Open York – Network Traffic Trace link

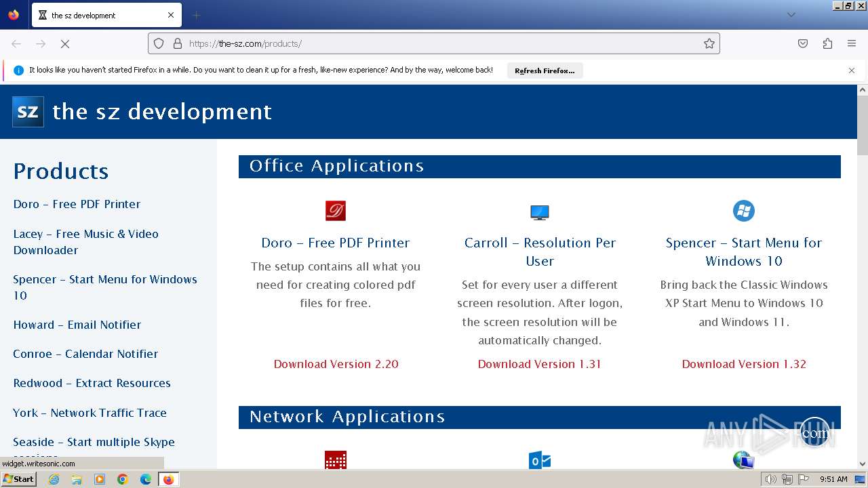click(90, 413)
